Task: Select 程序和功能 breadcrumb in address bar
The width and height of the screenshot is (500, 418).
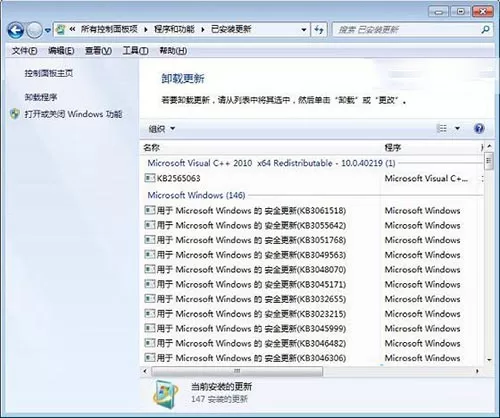Action: tap(174, 29)
